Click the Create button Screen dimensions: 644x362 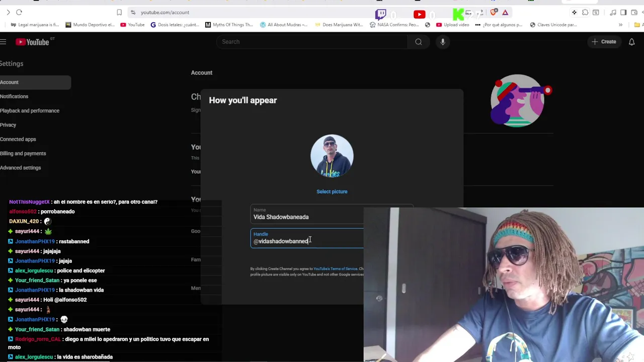point(604,42)
